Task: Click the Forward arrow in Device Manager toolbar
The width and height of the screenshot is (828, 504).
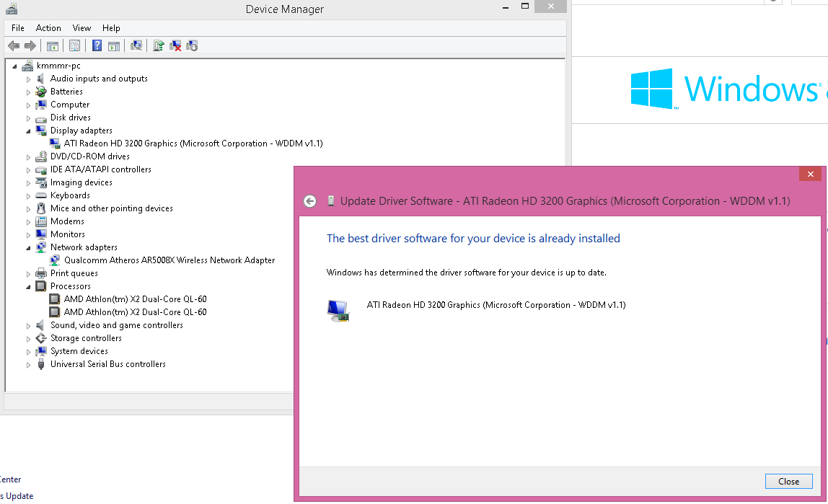Action: pos(30,46)
